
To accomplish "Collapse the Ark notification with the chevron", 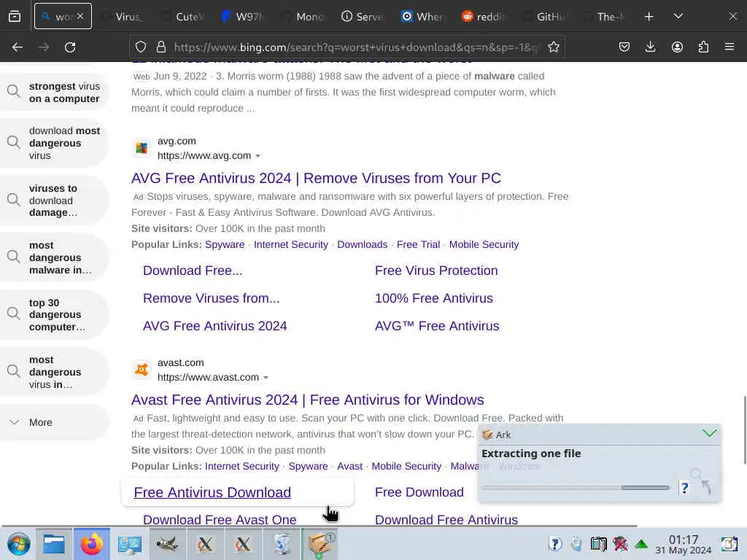I will tap(709, 433).
